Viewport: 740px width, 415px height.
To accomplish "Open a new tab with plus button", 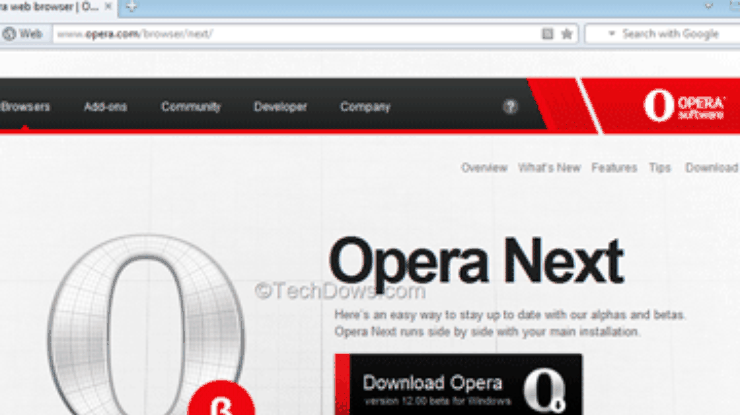I will [x=132, y=7].
